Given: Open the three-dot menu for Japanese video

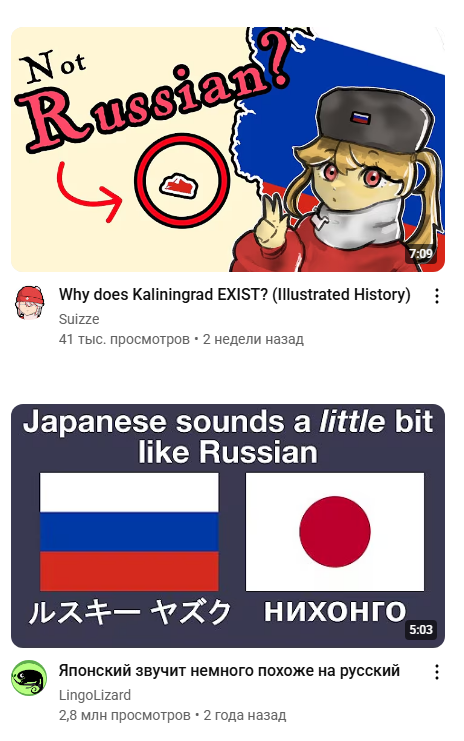Looking at the screenshot, I should 437,672.
